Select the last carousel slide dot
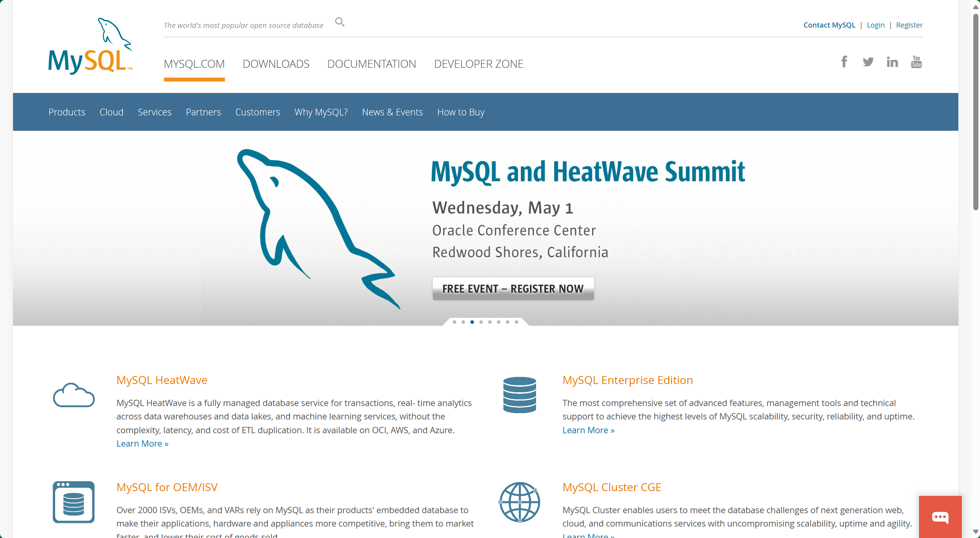This screenshot has height=538, width=980. 516,322
